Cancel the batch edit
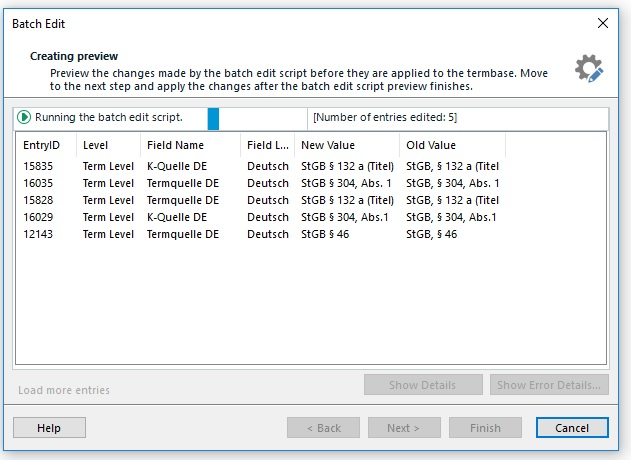This screenshot has width=631, height=460. [572, 427]
